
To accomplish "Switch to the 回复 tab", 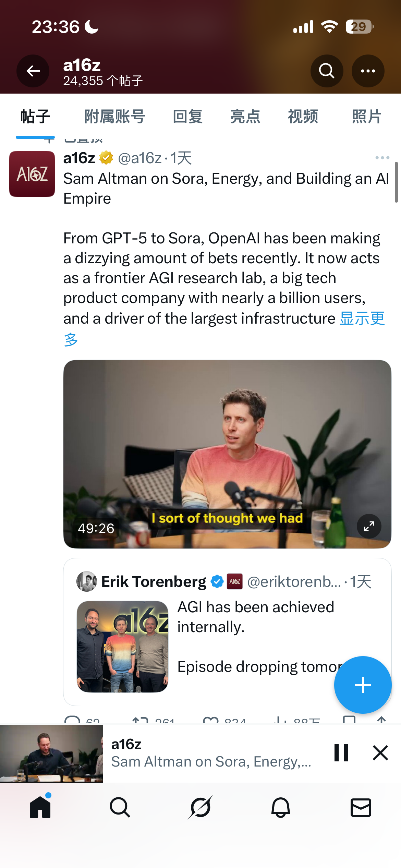I will click(187, 117).
